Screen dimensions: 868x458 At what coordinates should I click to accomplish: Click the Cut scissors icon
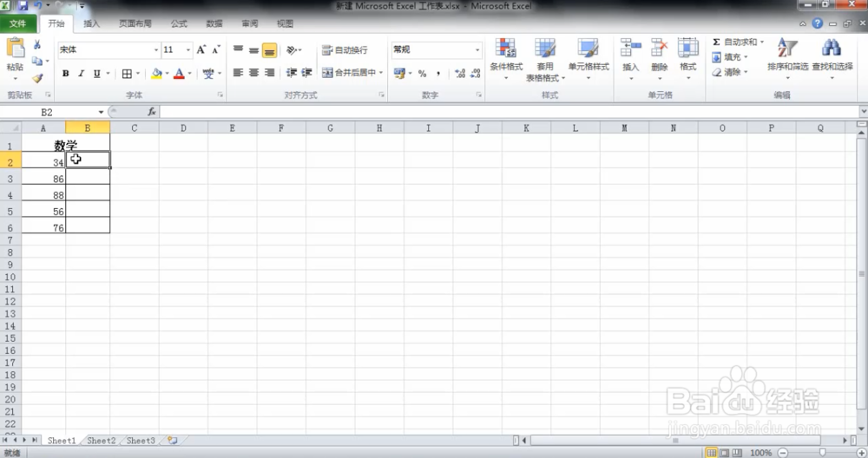click(x=37, y=45)
